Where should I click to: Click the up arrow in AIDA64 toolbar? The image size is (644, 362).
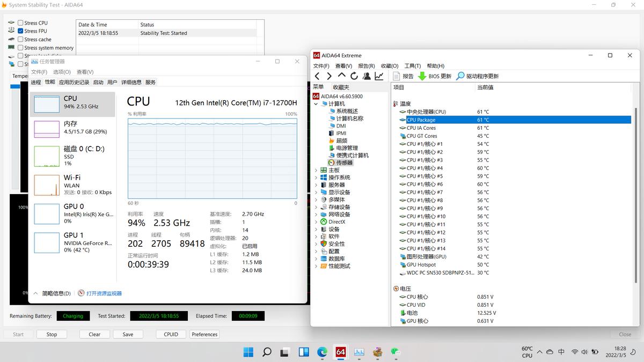[x=342, y=76]
